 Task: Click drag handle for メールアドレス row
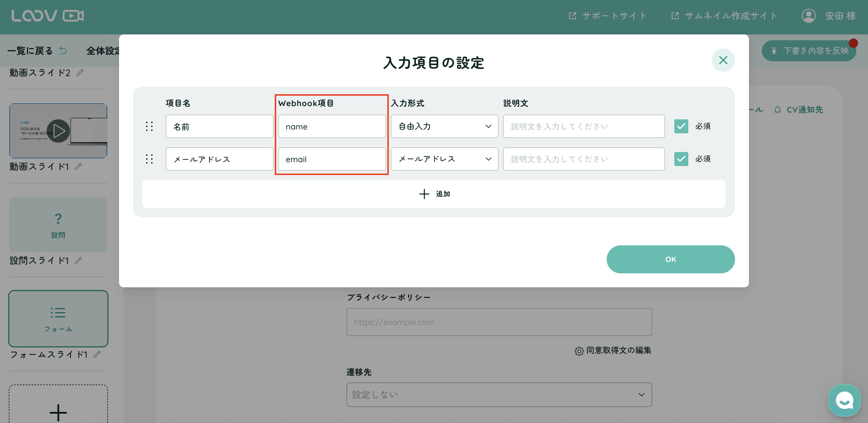(x=149, y=159)
